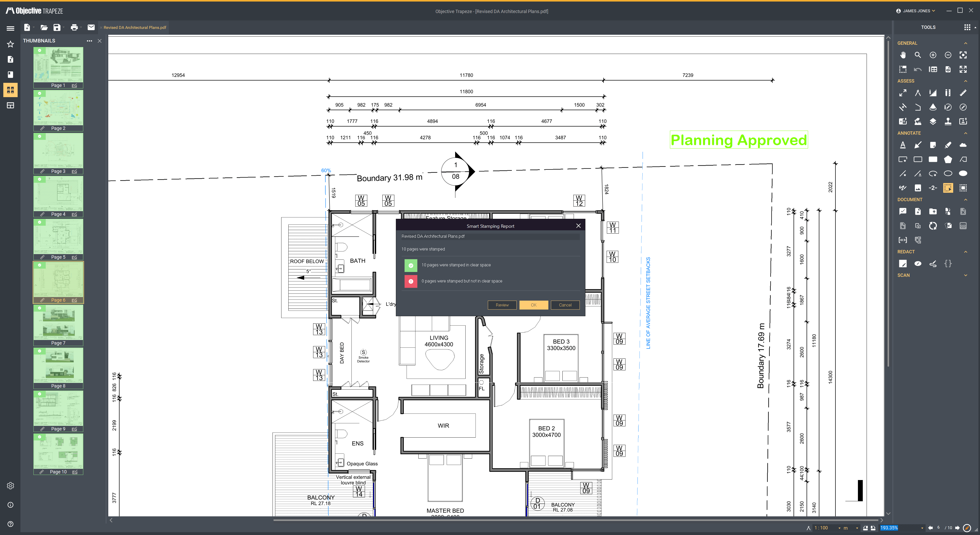
Task: Choose the Cloud annotation tool
Action: 963,145
